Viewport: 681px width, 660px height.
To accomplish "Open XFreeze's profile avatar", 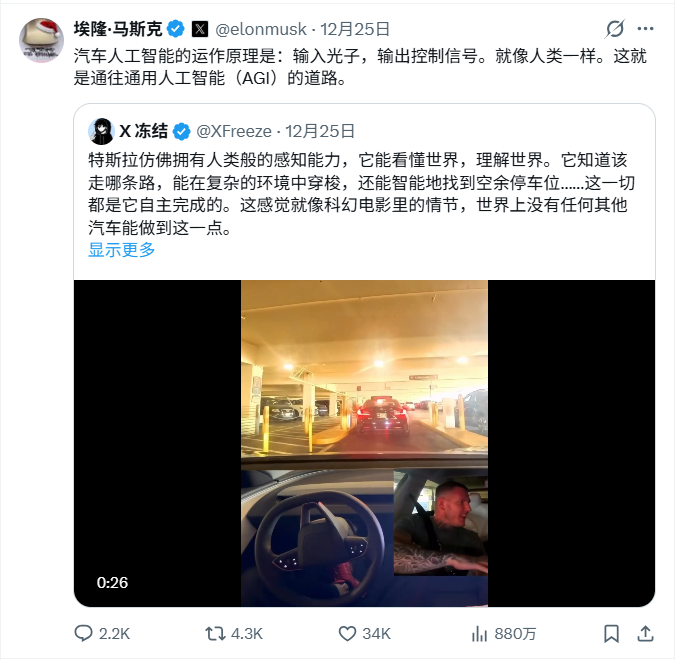I will tap(101, 131).
